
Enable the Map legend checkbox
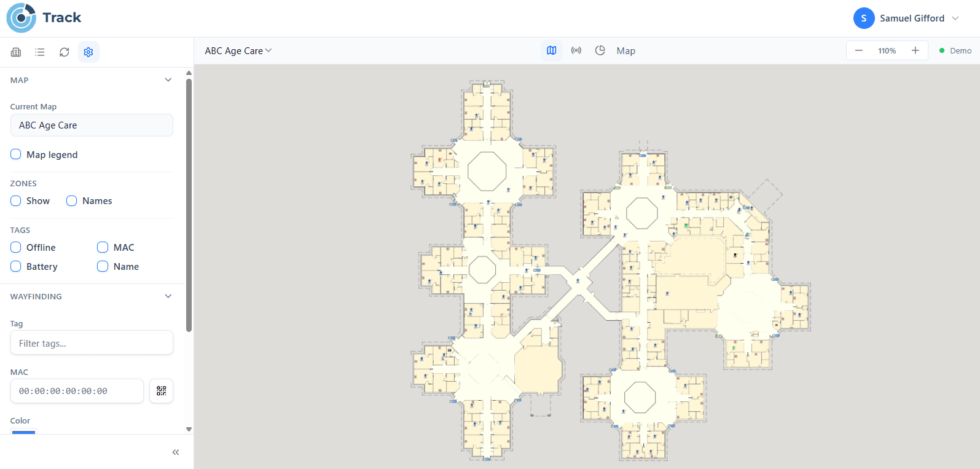coord(16,154)
